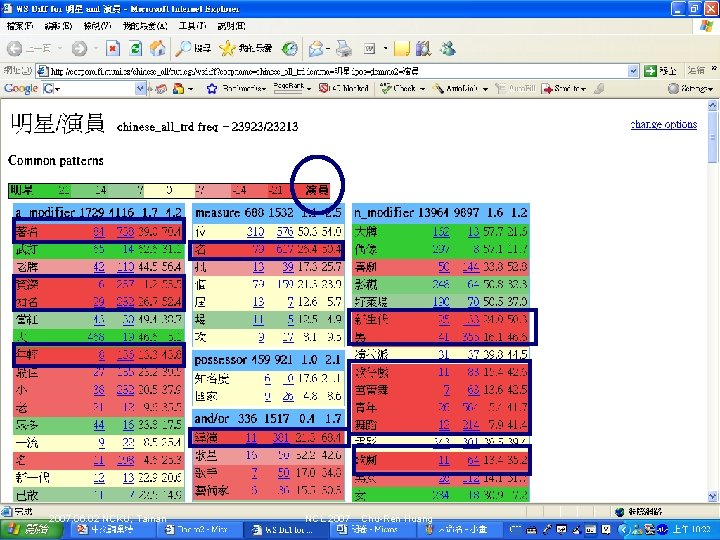Open the 310 link in measure table
Screen dimensions: 720x540
[255, 232]
